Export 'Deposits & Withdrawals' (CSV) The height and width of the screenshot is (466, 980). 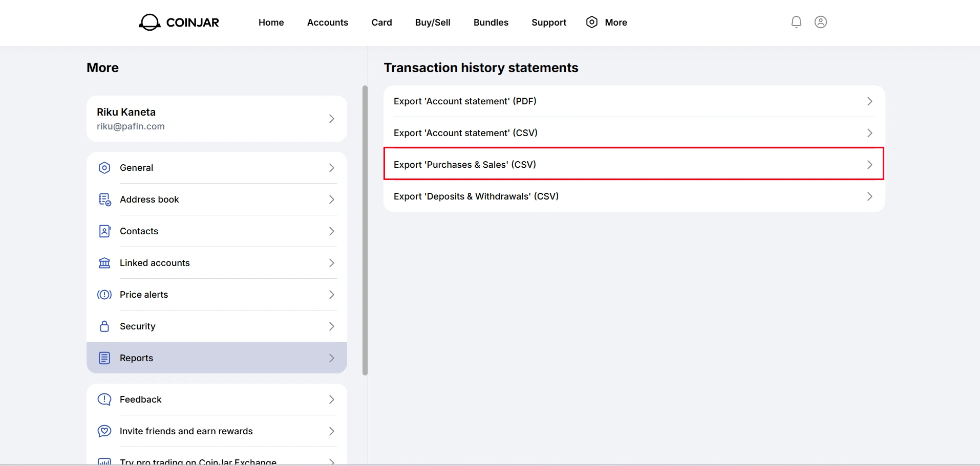click(x=634, y=196)
